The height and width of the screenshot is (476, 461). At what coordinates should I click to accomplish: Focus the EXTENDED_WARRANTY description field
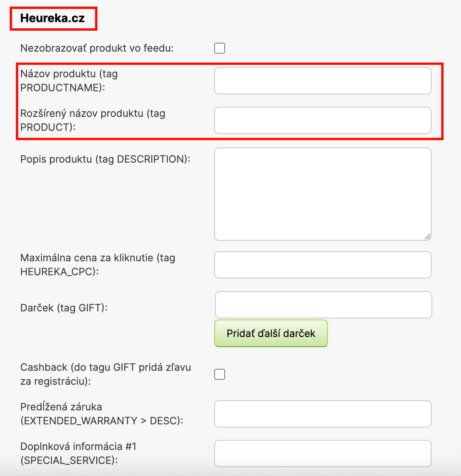tap(322, 414)
